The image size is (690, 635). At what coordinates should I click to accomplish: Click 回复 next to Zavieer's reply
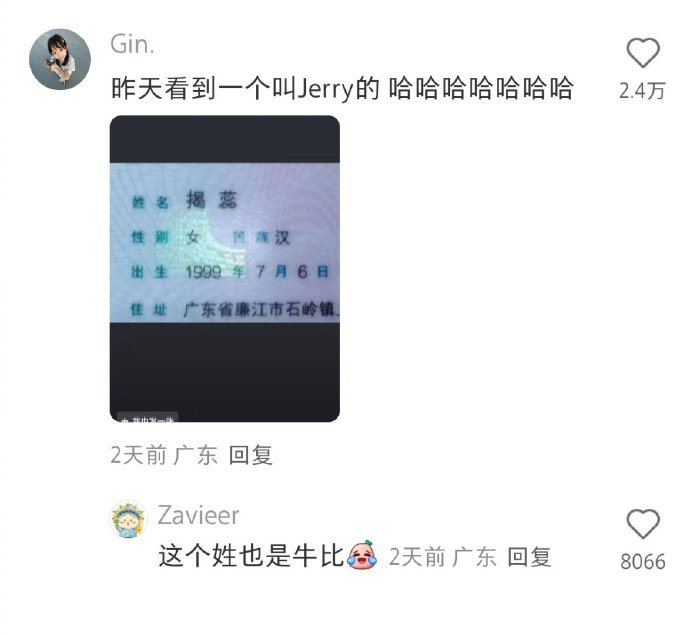coord(529,557)
